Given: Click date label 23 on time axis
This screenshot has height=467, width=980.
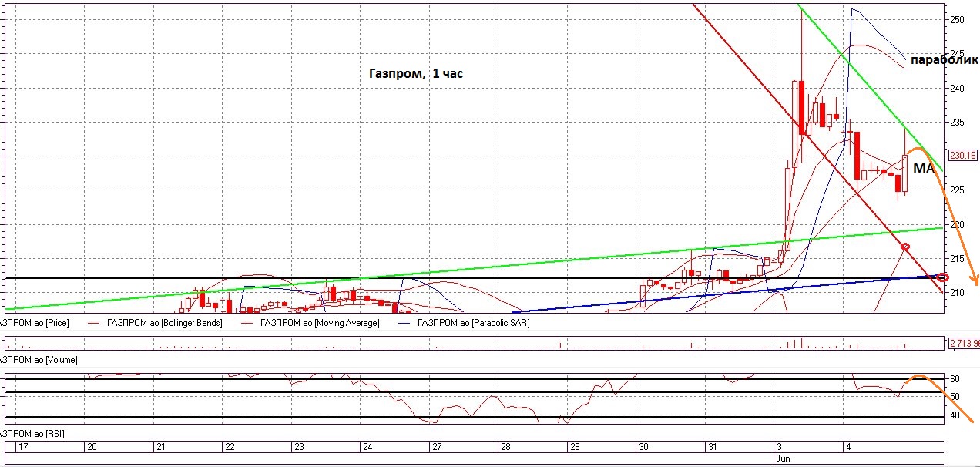Looking at the screenshot, I should 299,447.
